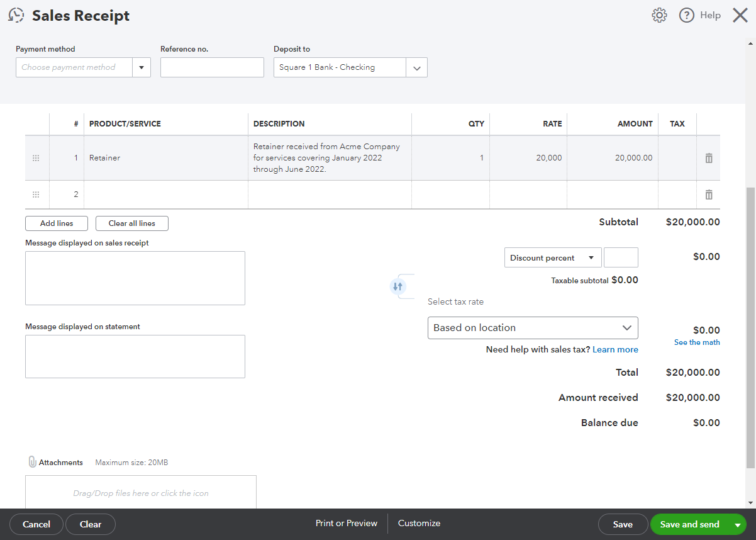
Task: Click Print or Preview in footer
Action: coord(347,523)
